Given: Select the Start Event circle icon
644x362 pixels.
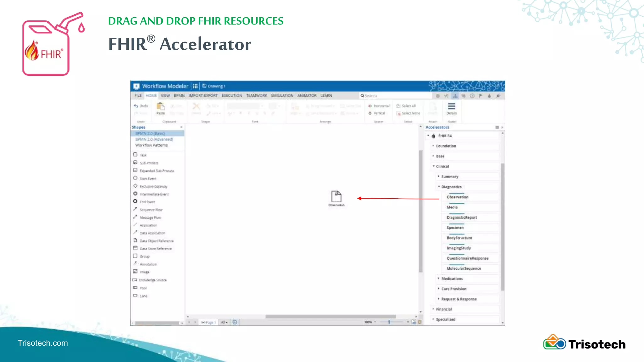Looking at the screenshot, I should [x=135, y=178].
